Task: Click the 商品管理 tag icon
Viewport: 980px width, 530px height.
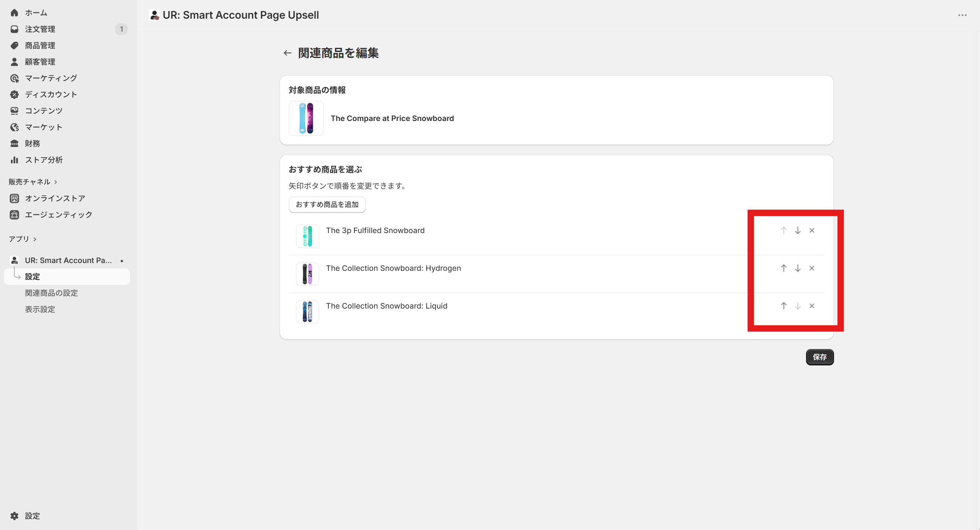Action: [14, 46]
